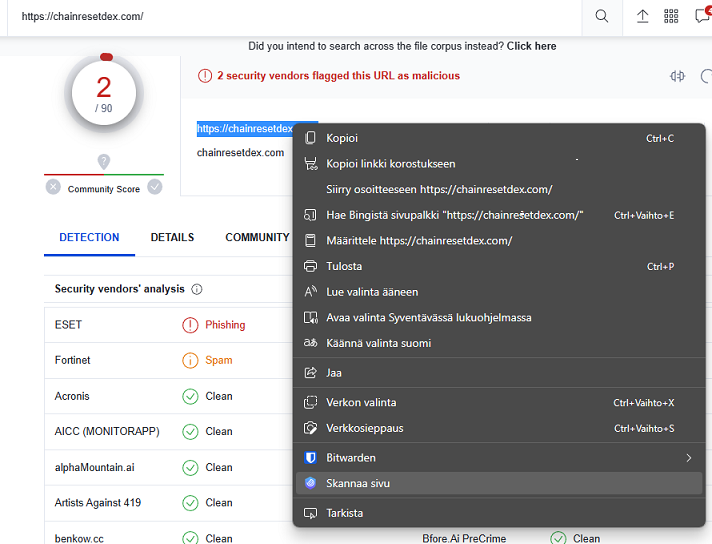Click the 2/90 detection score gauge

tap(104, 93)
